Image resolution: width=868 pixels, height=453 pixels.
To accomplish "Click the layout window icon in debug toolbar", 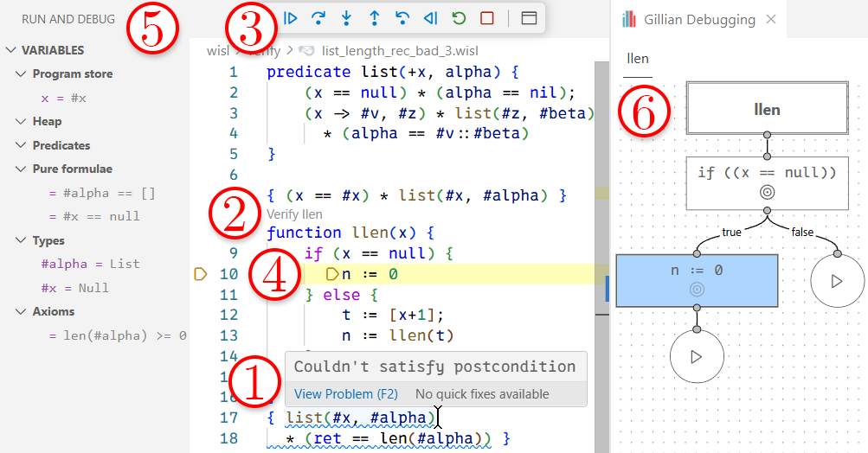I will tap(529, 17).
